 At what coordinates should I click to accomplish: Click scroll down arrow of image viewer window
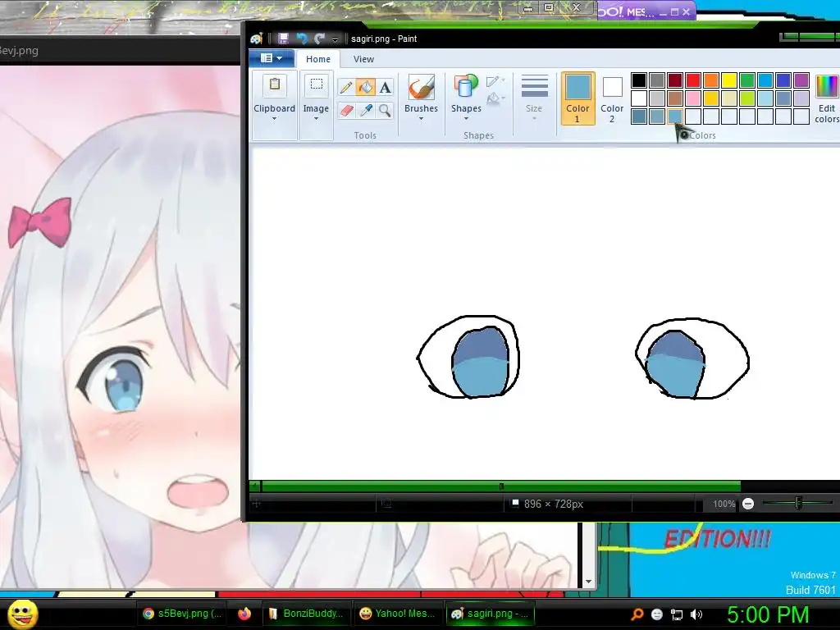588,582
